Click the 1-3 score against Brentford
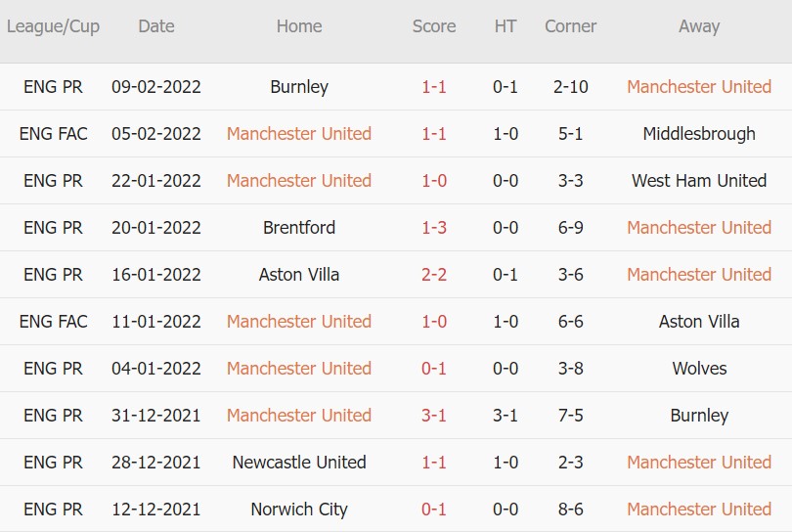 (434, 228)
